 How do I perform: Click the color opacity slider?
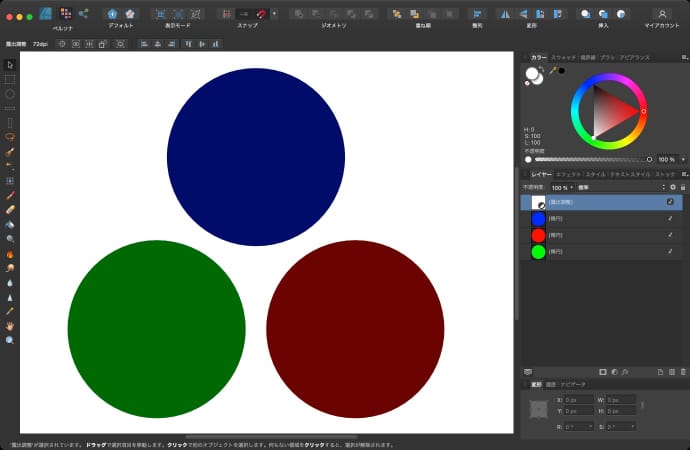[x=590, y=159]
